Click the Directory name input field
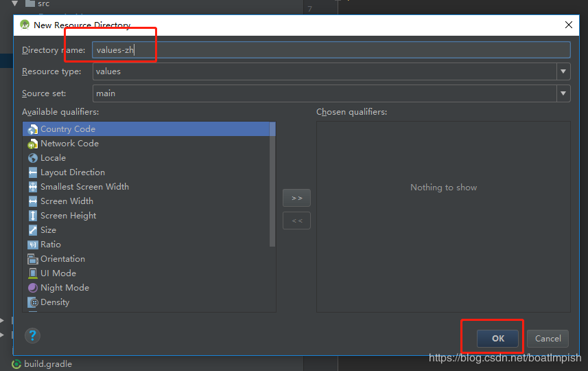The width and height of the screenshot is (588, 371). tap(331, 50)
